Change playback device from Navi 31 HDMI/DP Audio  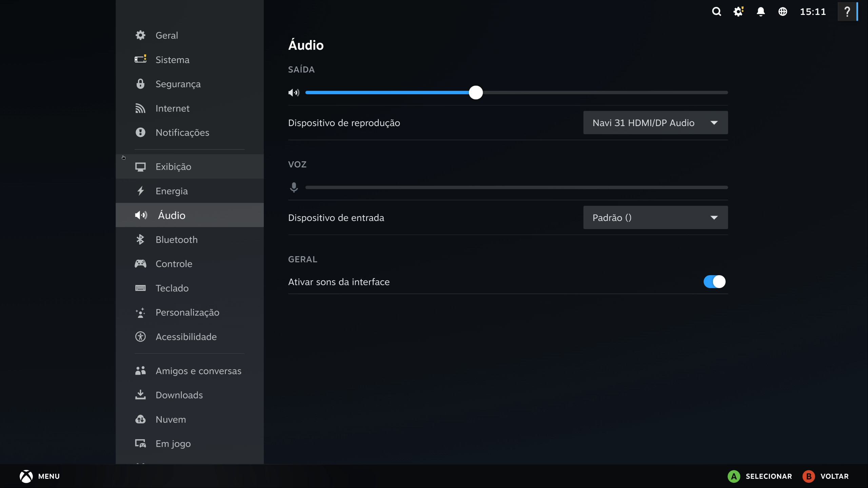click(x=655, y=123)
